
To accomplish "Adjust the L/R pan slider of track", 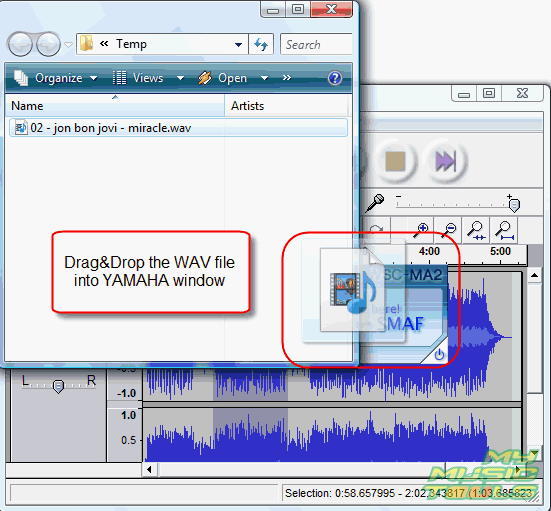I will 58,386.
